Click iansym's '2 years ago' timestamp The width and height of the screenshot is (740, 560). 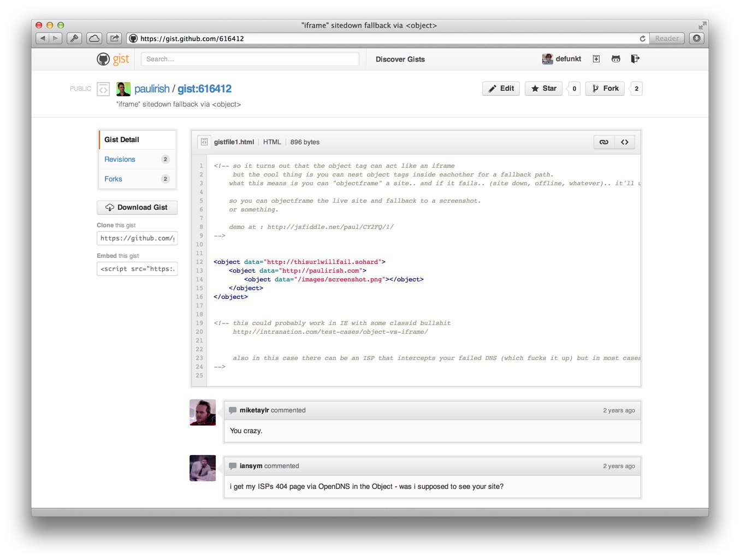click(x=619, y=466)
